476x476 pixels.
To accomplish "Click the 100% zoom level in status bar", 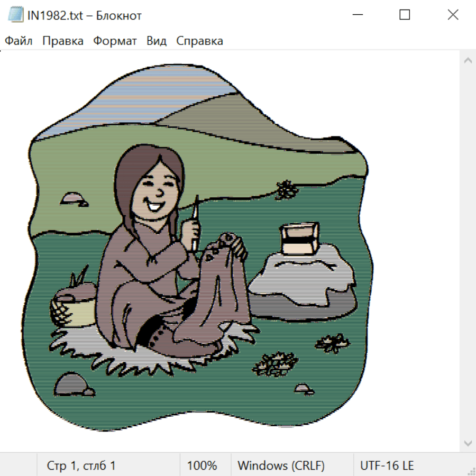I will [202, 466].
